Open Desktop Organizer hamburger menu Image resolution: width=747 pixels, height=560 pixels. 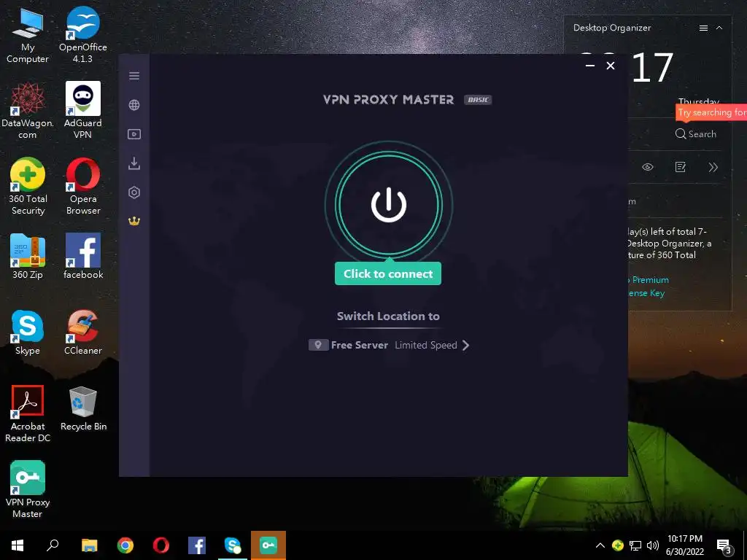coord(703,28)
